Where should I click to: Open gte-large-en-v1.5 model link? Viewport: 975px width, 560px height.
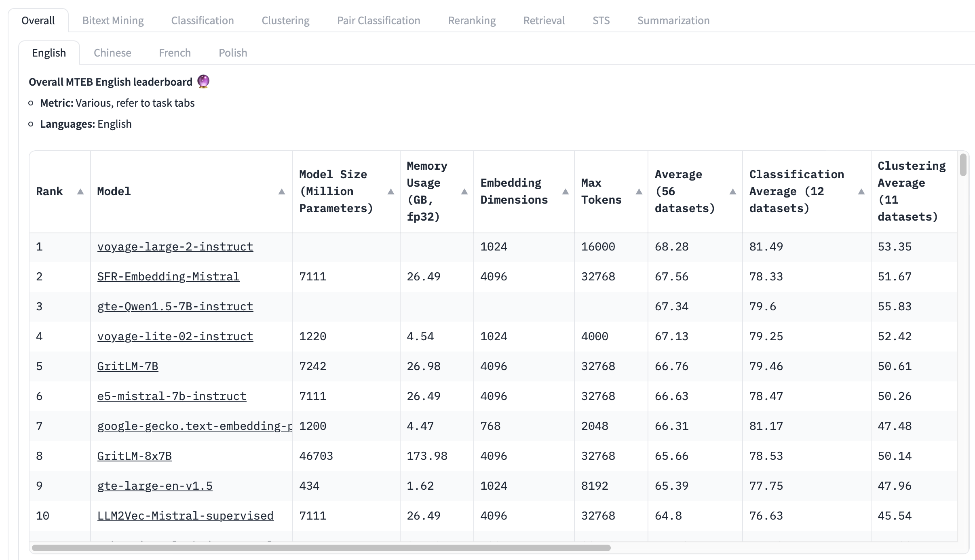pyautogui.click(x=155, y=486)
